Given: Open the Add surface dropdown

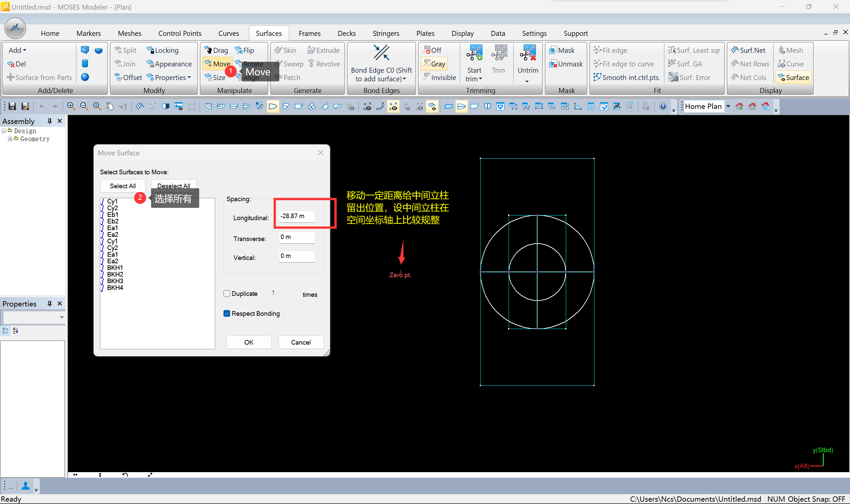Looking at the screenshot, I should [17, 50].
